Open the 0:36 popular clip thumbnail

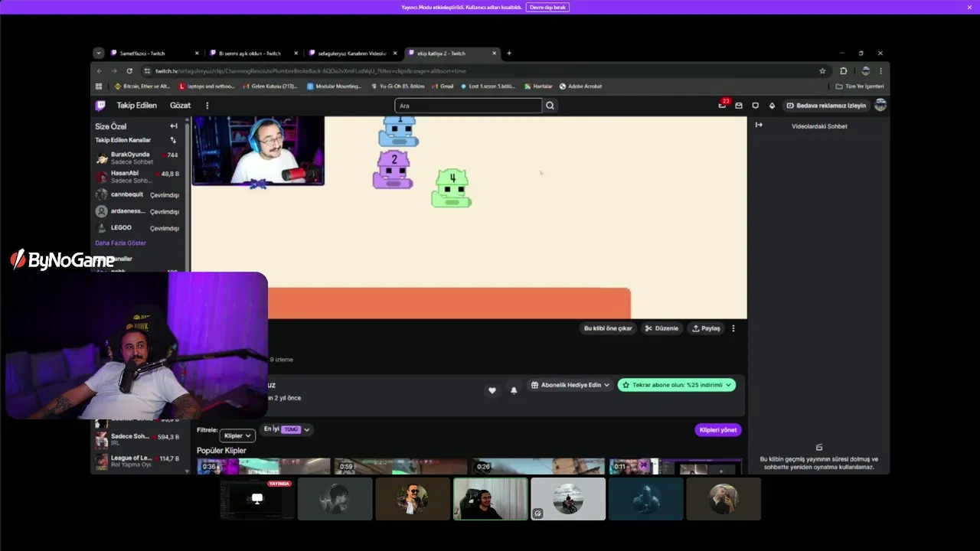(x=263, y=466)
